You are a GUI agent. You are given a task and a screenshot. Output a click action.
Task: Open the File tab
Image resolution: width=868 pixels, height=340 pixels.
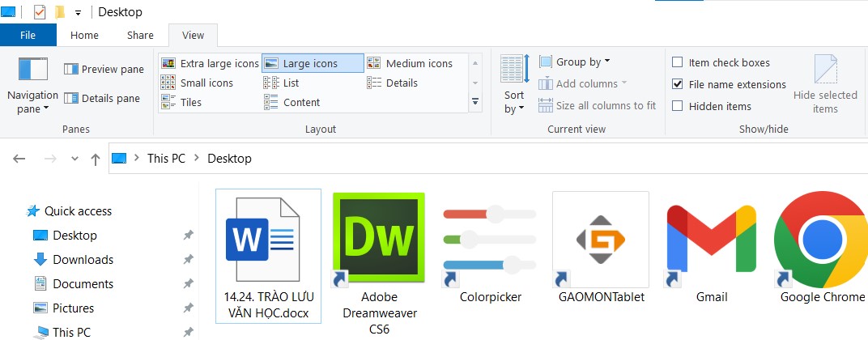[x=28, y=35]
